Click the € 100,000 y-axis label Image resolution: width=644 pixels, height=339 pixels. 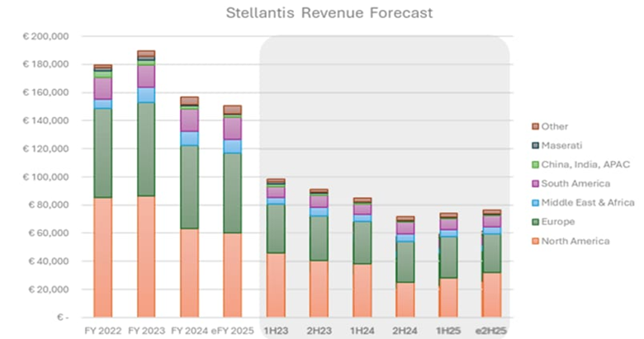pos(45,177)
